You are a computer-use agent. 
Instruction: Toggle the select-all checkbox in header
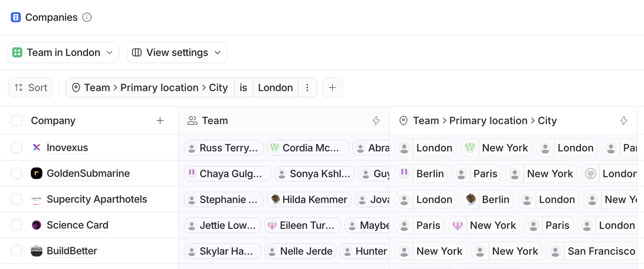pos(16,121)
